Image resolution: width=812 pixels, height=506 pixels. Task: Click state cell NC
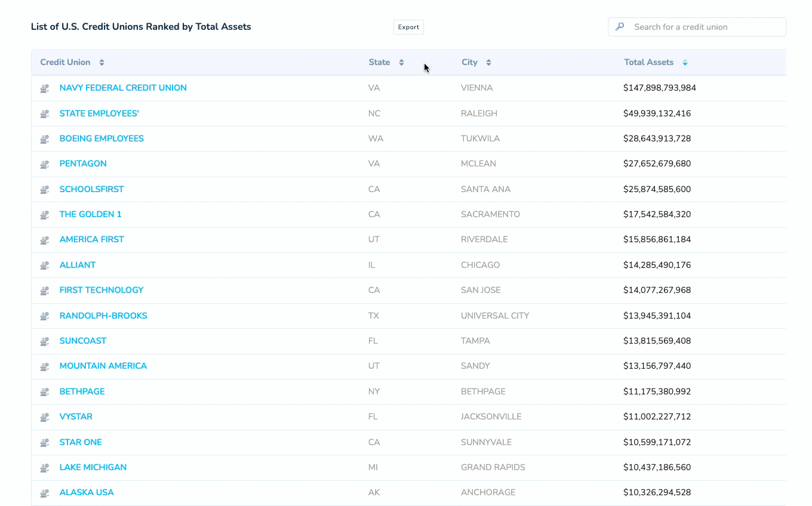374,113
